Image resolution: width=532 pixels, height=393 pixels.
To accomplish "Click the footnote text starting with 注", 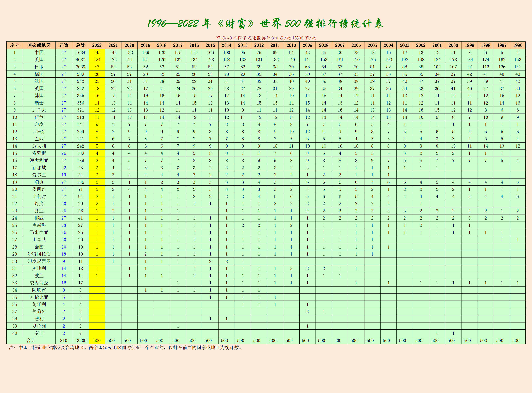I will [x=126, y=347].
